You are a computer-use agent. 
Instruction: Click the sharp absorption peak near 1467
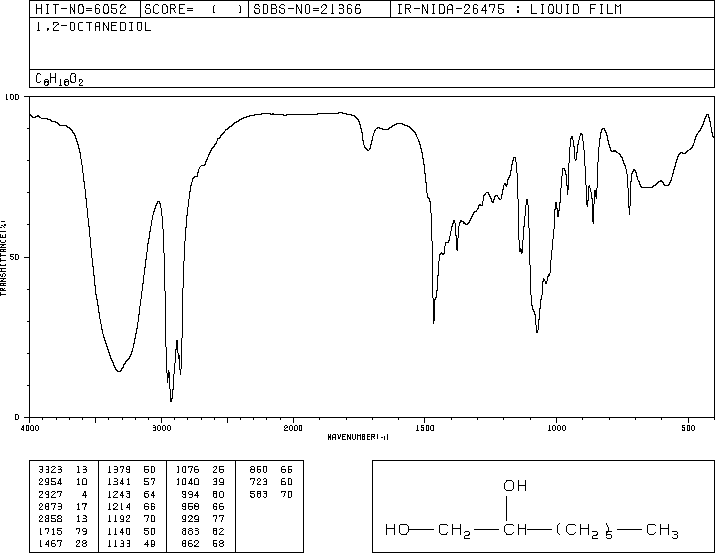(x=434, y=322)
